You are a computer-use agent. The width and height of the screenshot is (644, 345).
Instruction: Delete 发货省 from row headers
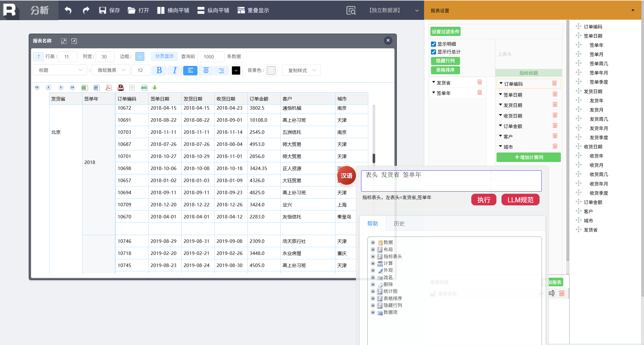tap(480, 82)
